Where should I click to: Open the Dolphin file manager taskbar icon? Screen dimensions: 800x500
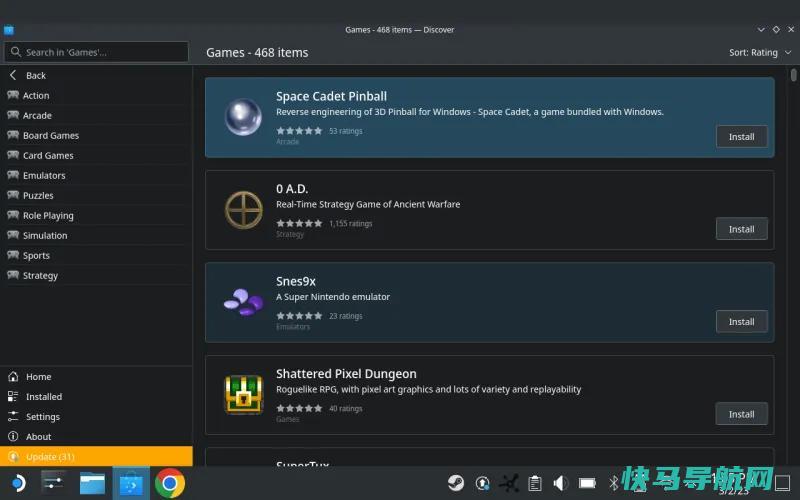(92, 483)
